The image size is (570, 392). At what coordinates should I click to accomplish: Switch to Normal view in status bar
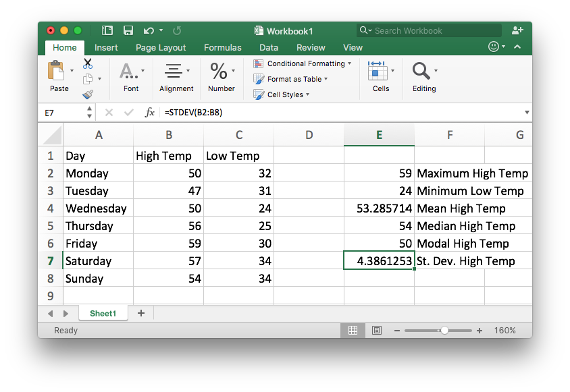(353, 331)
